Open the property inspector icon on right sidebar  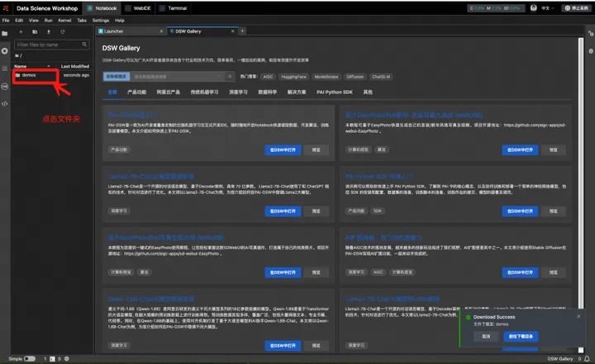coord(591,33)
